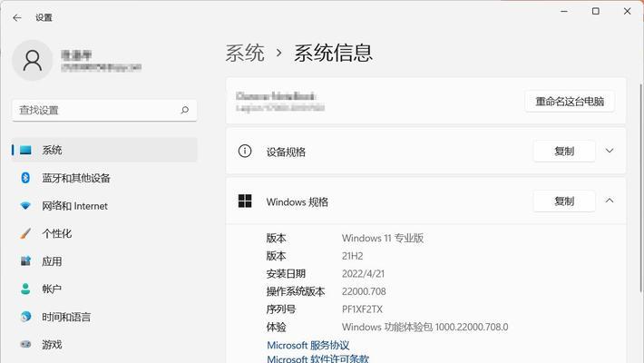Open the user account avatar
The image size is (644, 363).
(x=33, y=61)
